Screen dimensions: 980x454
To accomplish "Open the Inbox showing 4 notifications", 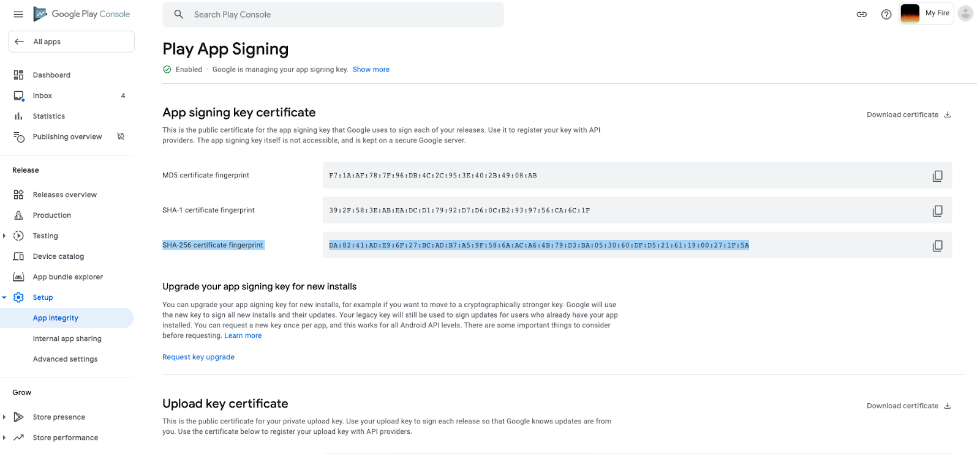I will click(x=42, y=95).
